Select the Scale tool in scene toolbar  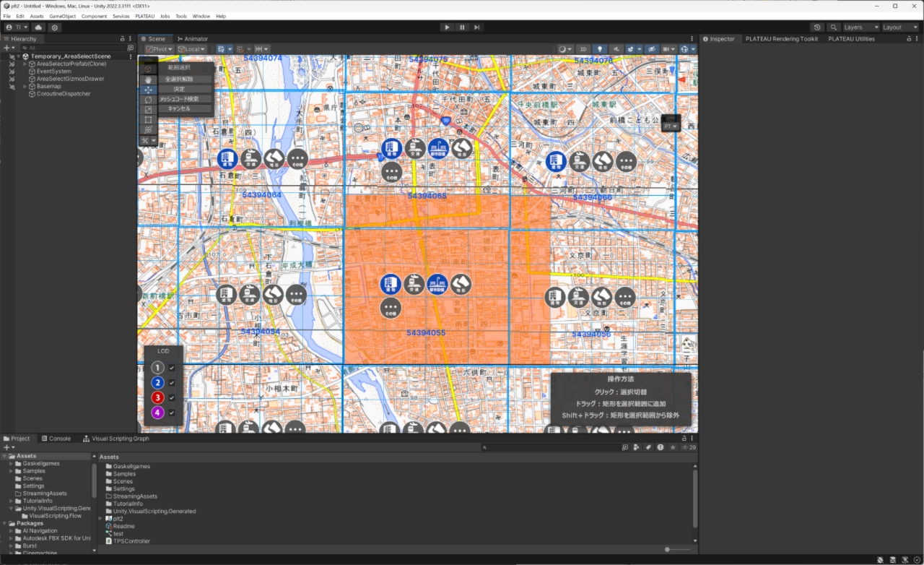coord(148,110)
